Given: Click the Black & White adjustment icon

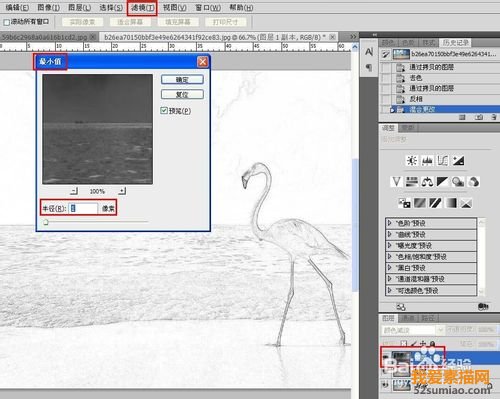Looking at the screenshot, I should [x=443, y=182].
